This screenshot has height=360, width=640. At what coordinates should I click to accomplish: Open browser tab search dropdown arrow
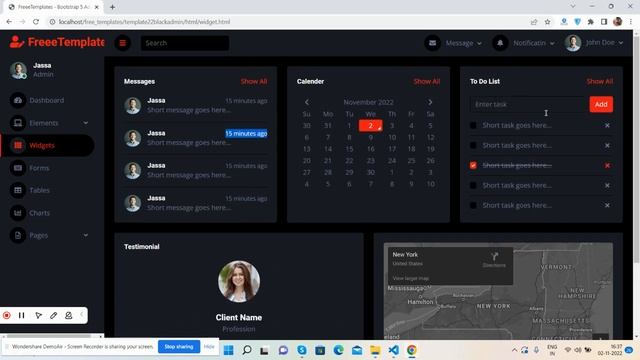click(x=573, y=7)
